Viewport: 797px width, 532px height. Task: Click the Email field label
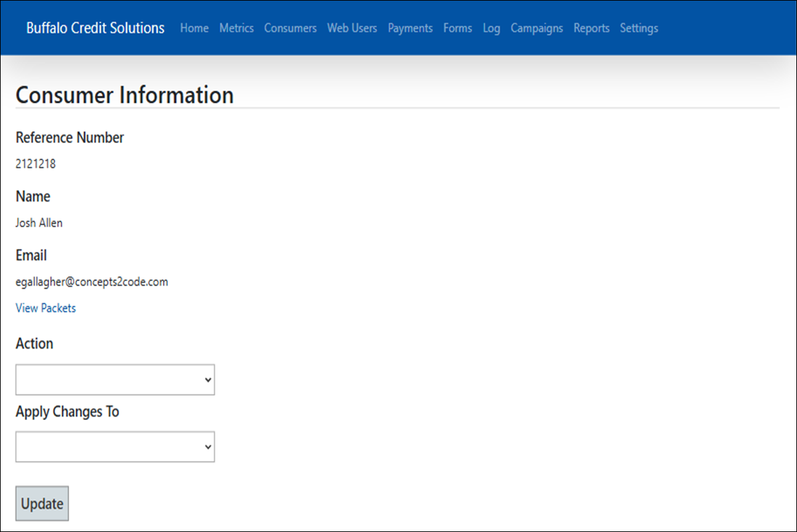point(31,256)
